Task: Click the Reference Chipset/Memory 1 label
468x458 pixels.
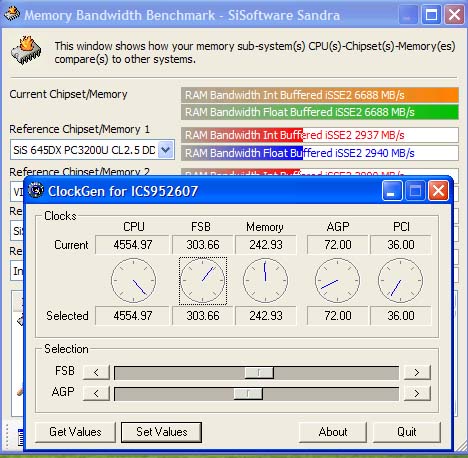Action: tap(79, 129)
